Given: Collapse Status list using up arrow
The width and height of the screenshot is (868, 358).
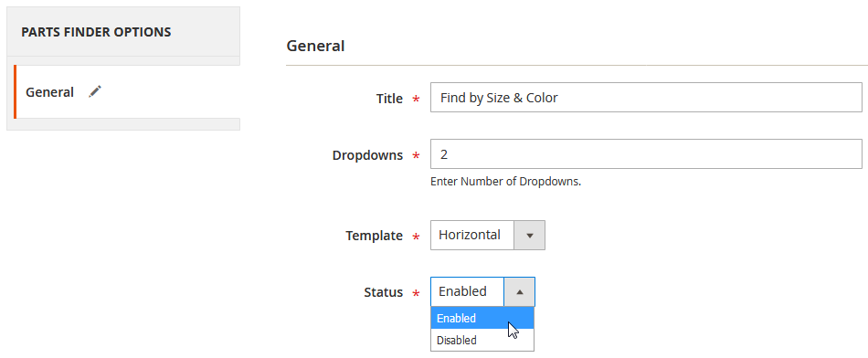Looking at the screenshot, I should [x=519, y=291].
